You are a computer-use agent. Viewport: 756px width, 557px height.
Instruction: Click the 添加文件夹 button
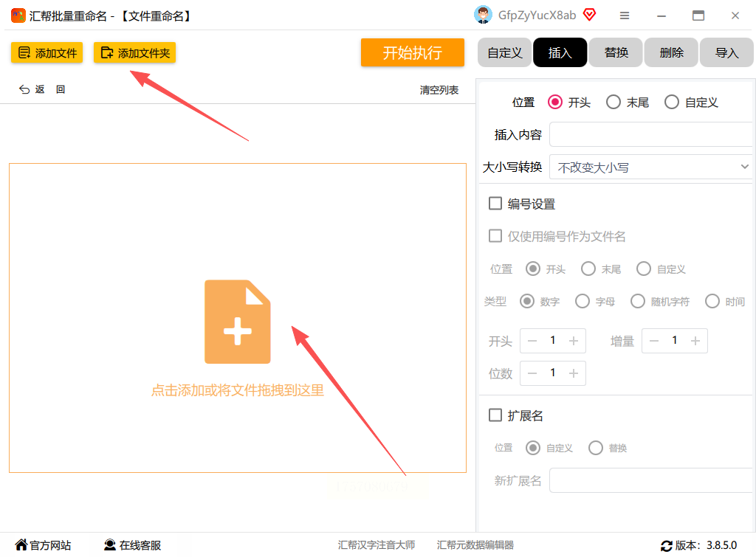(x=134, y=52)
